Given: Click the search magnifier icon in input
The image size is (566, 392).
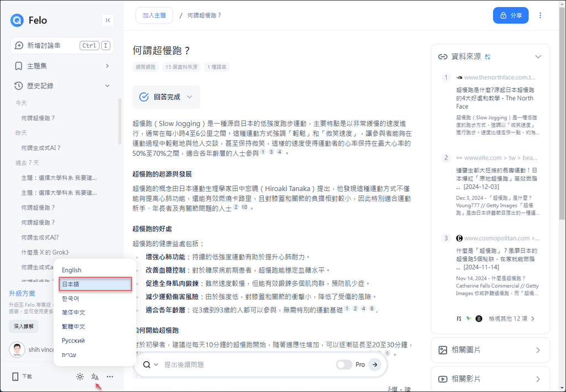Looking at the screenshot, I should click(x=146, y=364).
